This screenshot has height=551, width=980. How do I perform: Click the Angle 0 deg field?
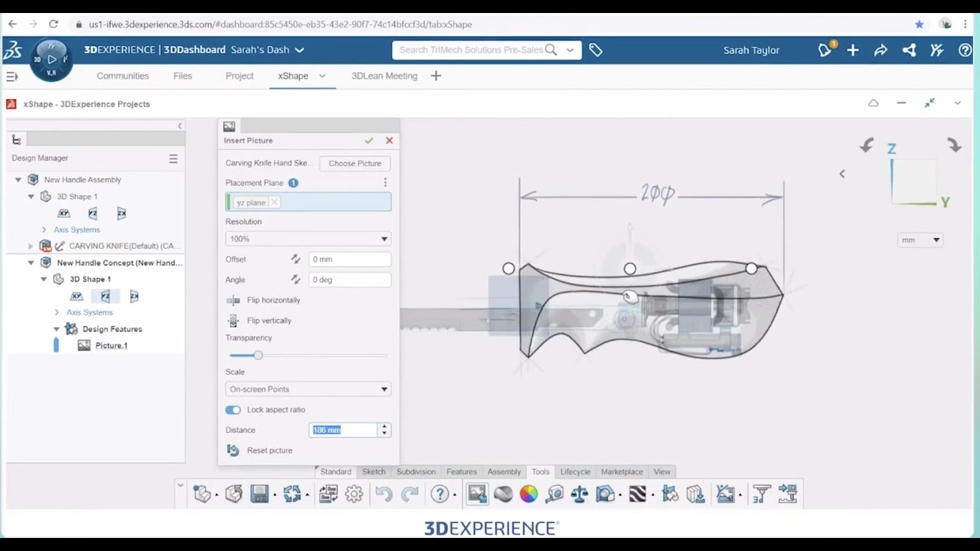tap(350, 279)
